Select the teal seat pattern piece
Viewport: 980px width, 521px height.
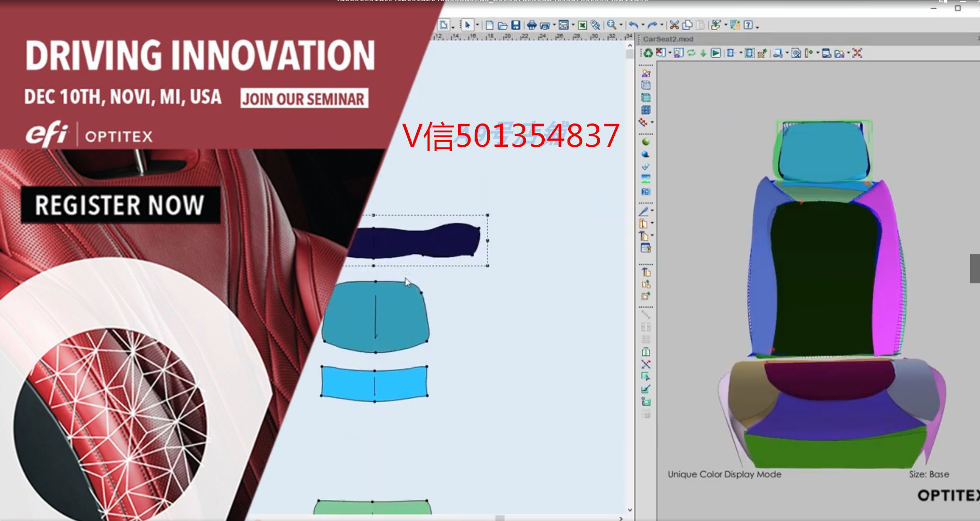(376, 318)
